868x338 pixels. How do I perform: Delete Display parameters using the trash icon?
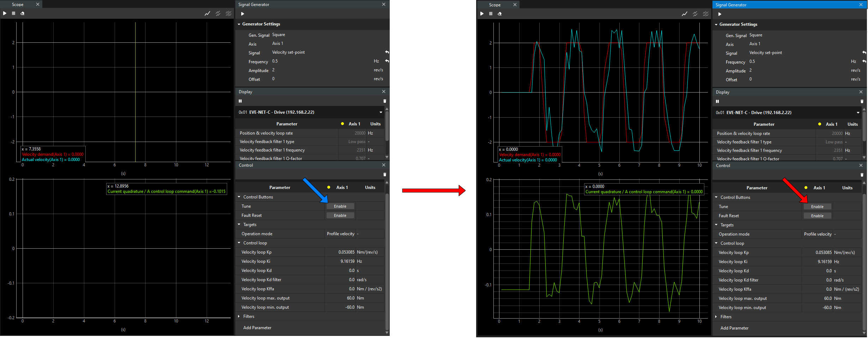(x=384, y=101)
